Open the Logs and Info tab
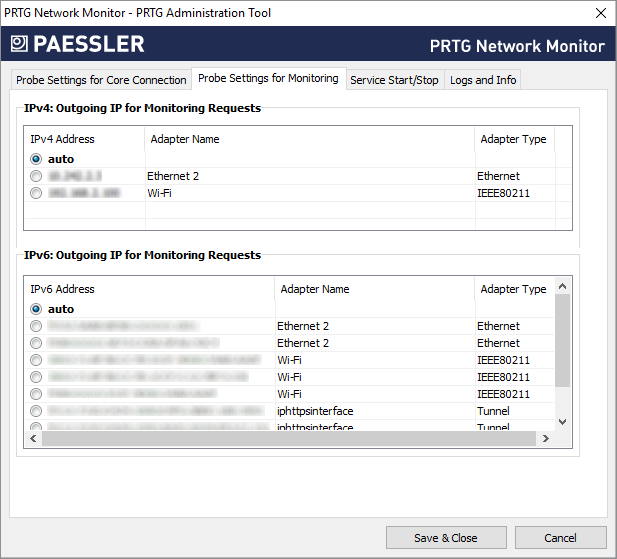The image size is (617, 559). click(x=483, y=80)
